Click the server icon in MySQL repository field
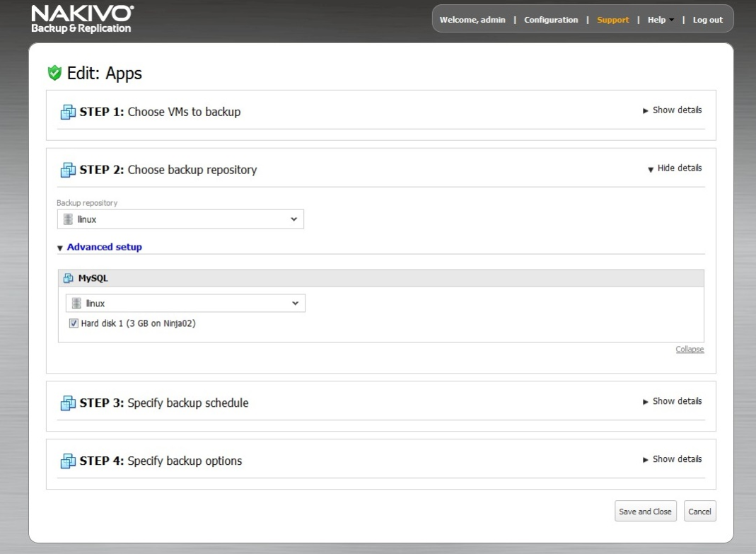Screen dimensions: 756x554 point(76,303)
